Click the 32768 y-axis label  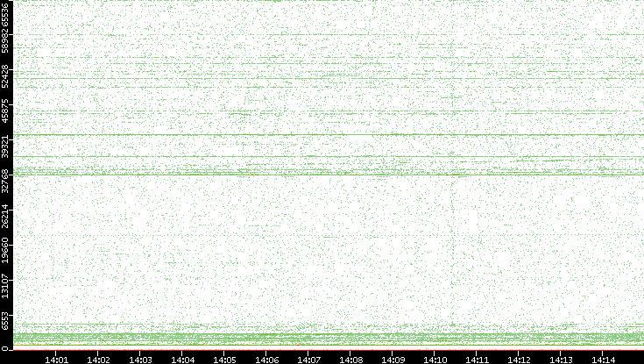(x=6, y=182)
